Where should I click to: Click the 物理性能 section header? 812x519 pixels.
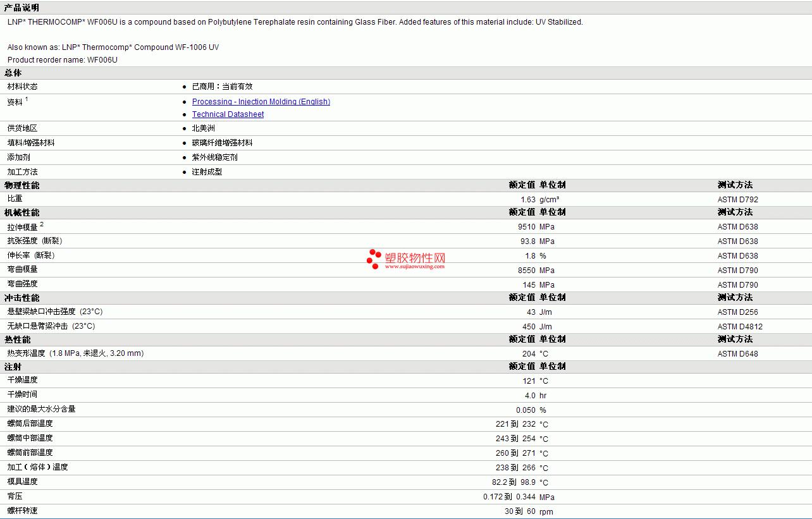(22, 185)
